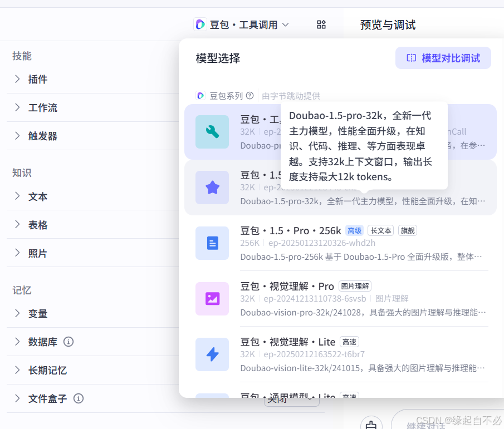Click the Doubao logo beside 豆包系列
Screen dimensions: 504x429
coord(200,96)
